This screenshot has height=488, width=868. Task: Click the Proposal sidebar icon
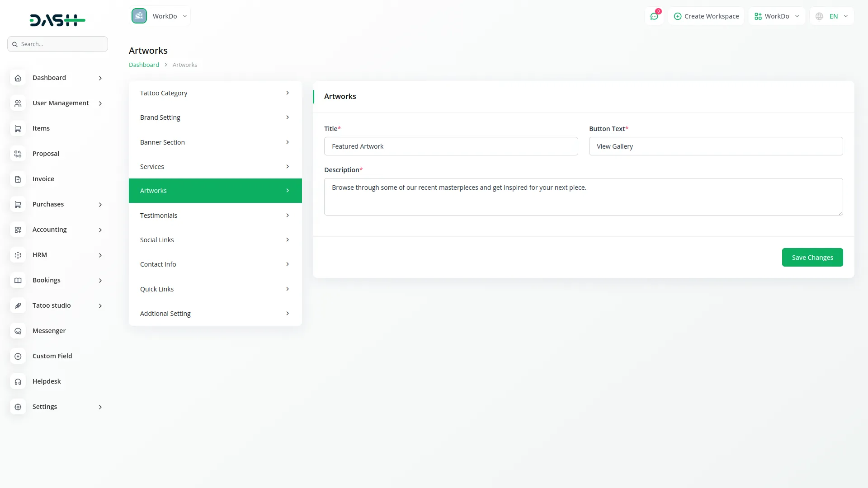pos(18,154)
